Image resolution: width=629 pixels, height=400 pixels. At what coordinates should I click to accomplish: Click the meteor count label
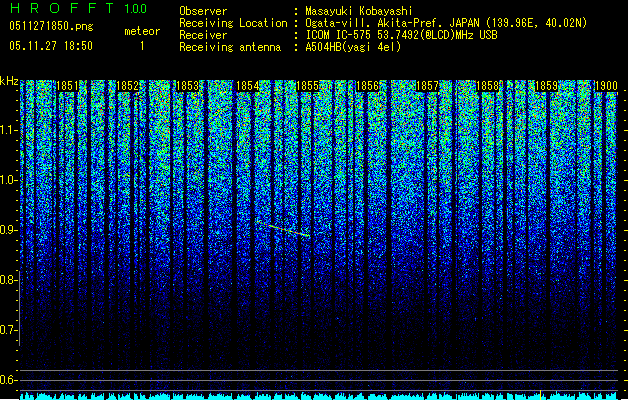pos(142,31)
